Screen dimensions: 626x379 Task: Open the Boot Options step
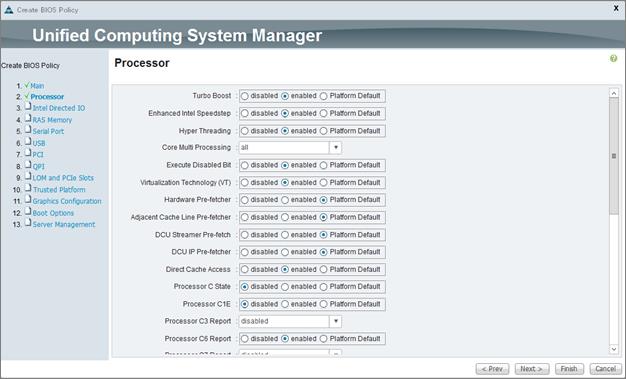[x=53, y=213]
